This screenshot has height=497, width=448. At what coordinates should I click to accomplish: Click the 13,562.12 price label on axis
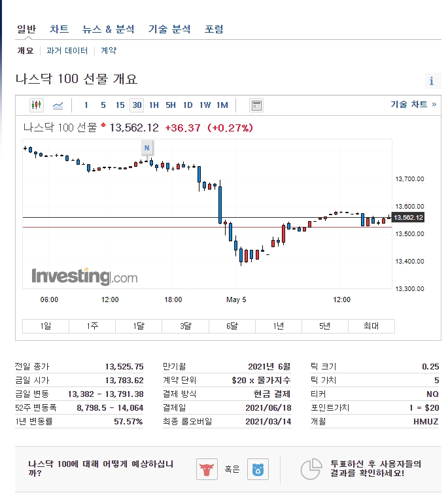click(x=408, y=217)
